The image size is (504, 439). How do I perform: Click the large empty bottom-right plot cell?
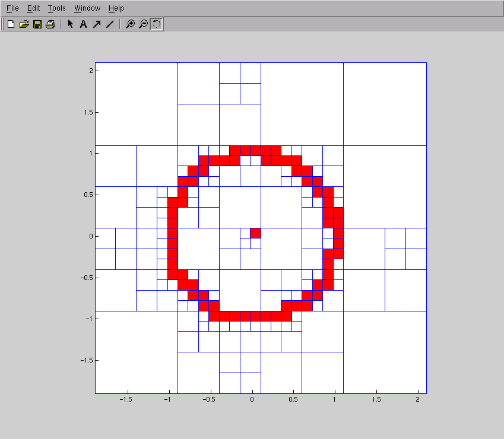point(385,352)
